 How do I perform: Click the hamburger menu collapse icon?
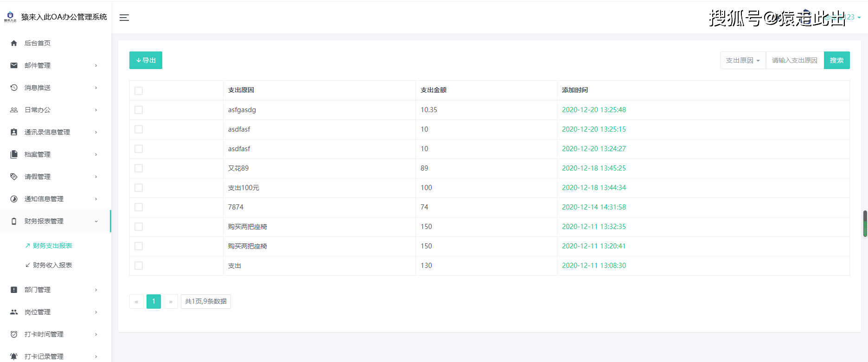pyautogui.click(x=124, y=18)
